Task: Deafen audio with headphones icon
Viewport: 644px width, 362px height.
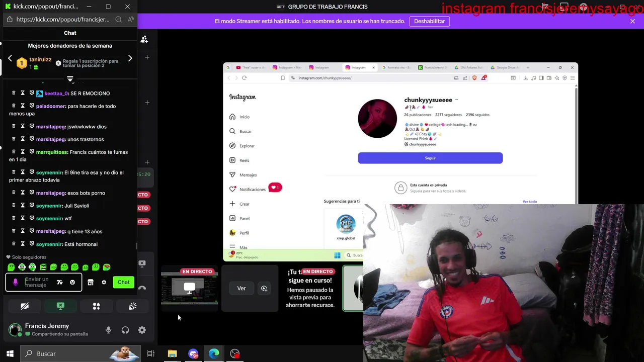Action: [125, 330]
